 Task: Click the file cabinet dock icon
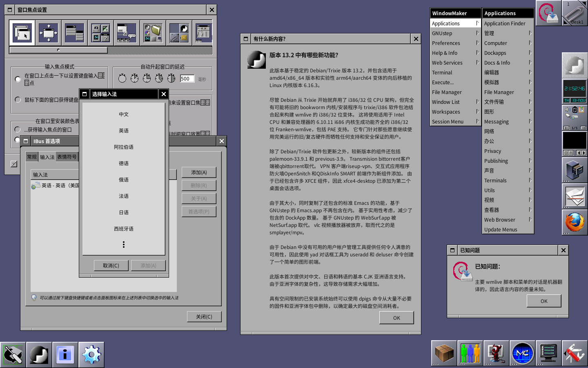click(x=575, y=170)
